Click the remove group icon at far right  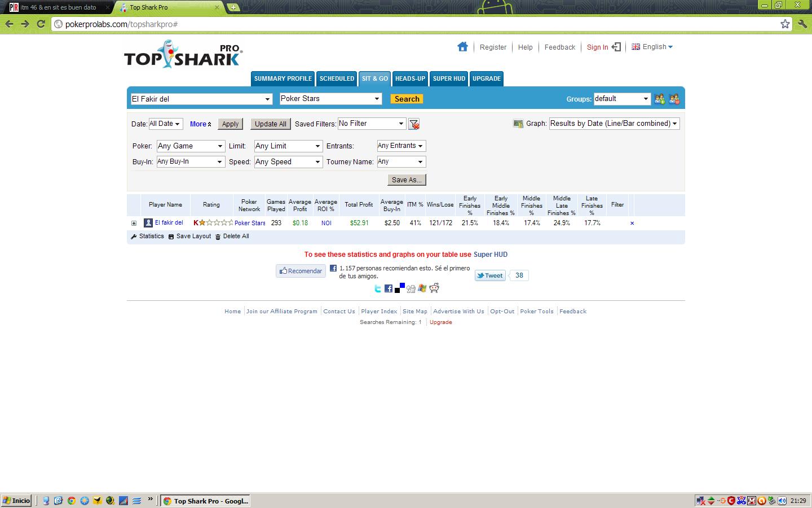(x=674, y=99)
